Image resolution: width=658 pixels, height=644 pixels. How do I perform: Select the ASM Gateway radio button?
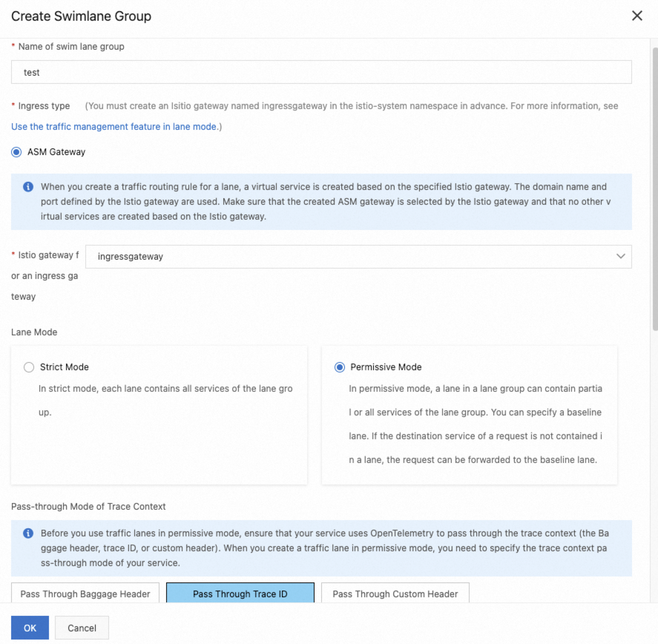click(17, 152)
